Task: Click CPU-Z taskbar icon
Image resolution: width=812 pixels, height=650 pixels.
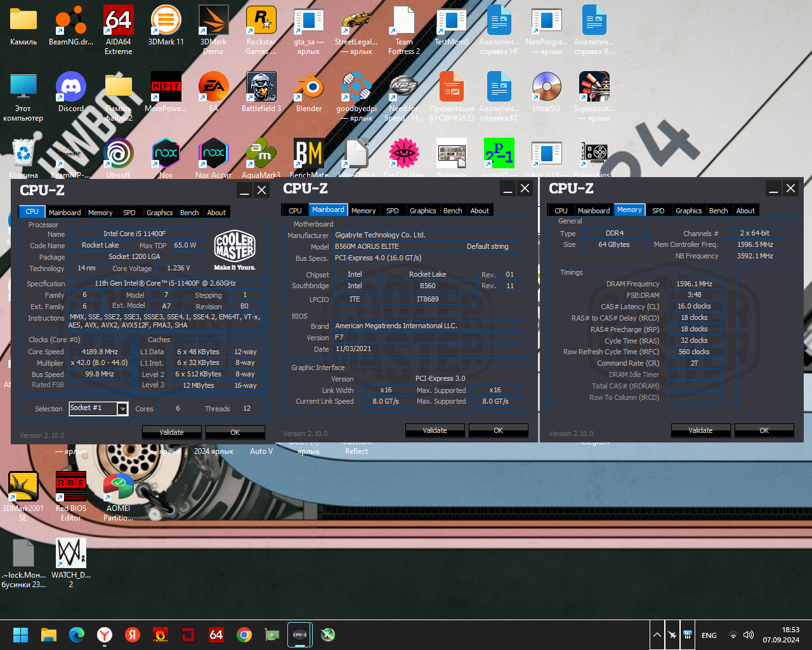Action: coord(300,635)
